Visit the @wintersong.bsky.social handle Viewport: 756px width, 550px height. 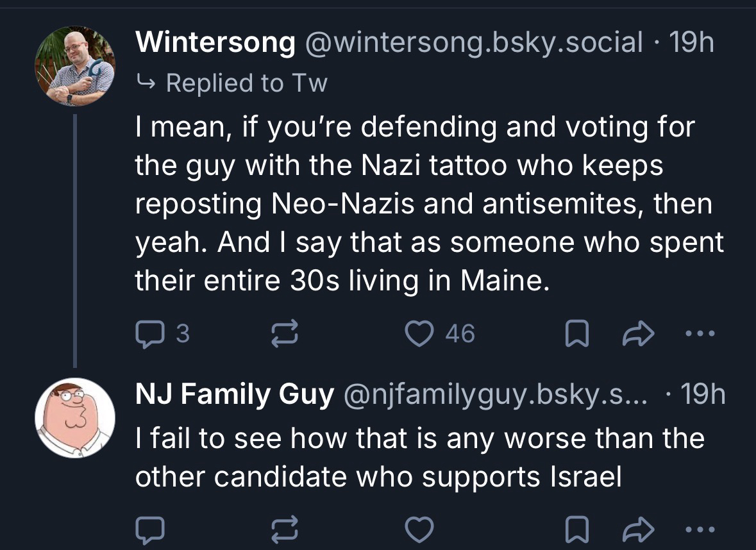pos(473,43)
